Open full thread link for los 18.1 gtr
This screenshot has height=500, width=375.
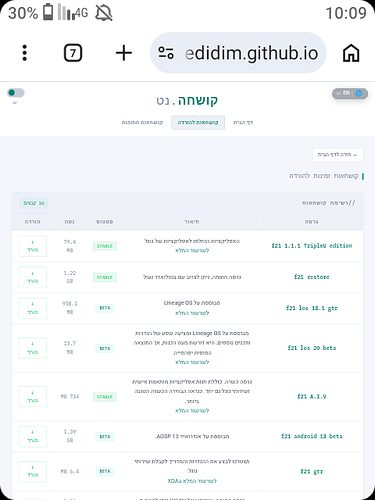[x=192, y=313]
